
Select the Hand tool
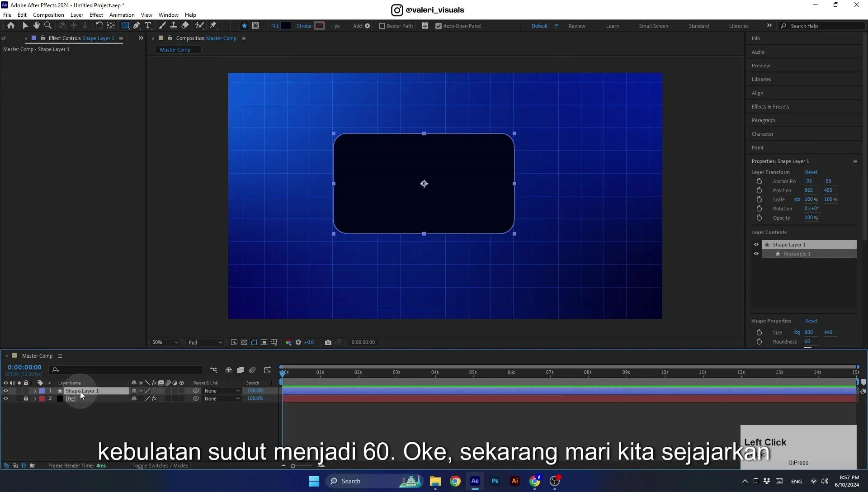coord(37,26)
